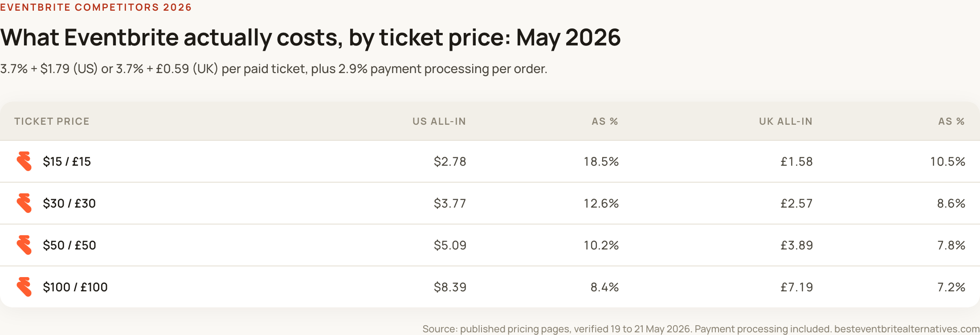Click the $50 / £50 row label

click(x=69, y=245)
